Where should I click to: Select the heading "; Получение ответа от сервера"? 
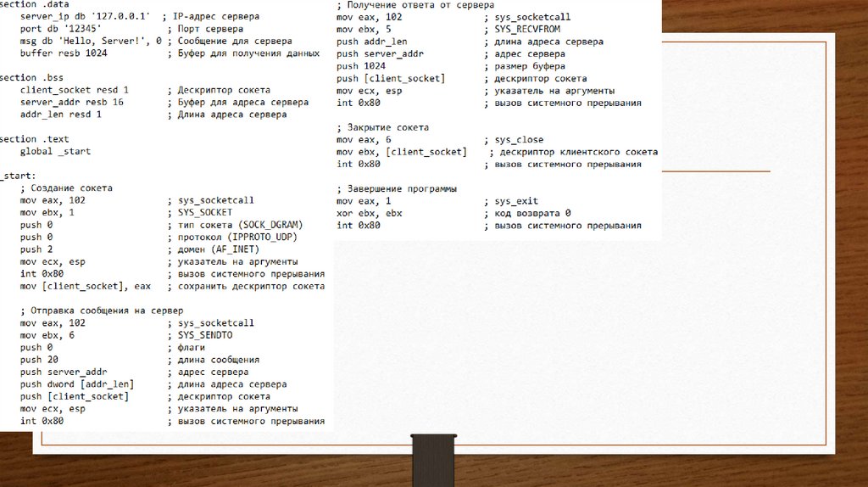pos(415,4)
